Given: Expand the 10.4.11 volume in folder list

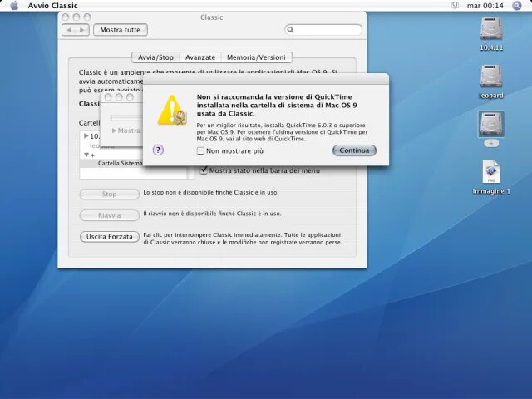Looking at the screenshot, I should point(86,136).
